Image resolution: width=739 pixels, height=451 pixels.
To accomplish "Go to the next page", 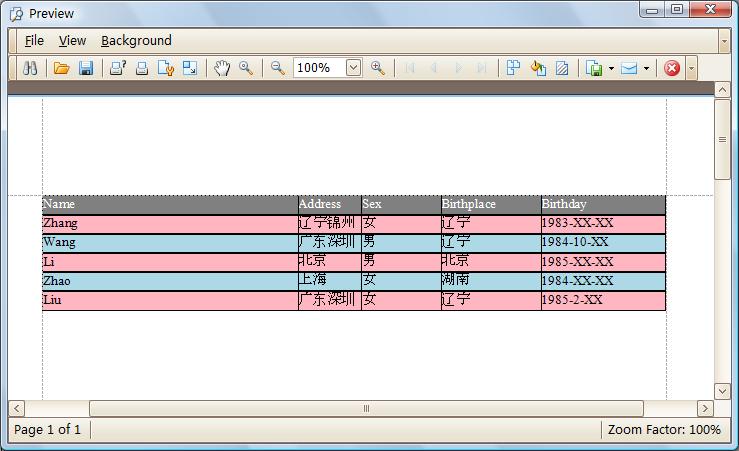I will [x=458, y=68].
